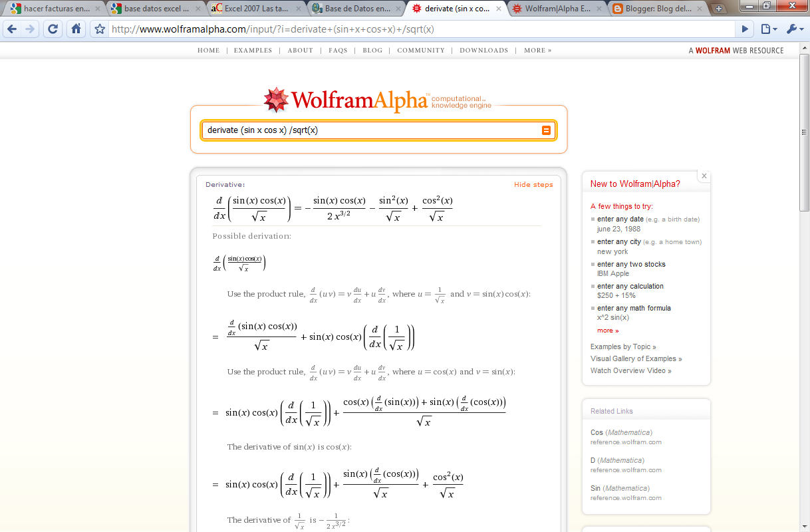Click the orange compute button in search box
Image resolution: width=810 pixels, height=532 pixels.
pyautogui.click(x=546, y=130)
